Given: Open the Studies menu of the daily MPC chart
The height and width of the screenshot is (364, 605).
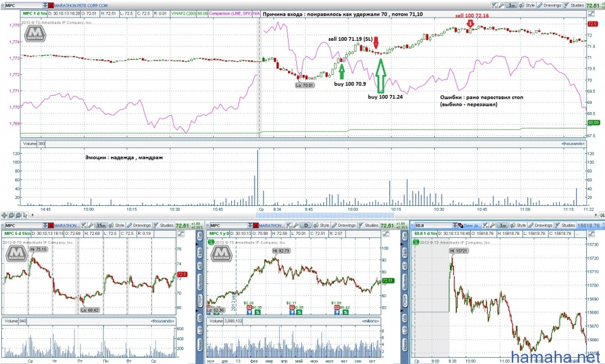Looking at the screenshot, I should click(369, 225).
